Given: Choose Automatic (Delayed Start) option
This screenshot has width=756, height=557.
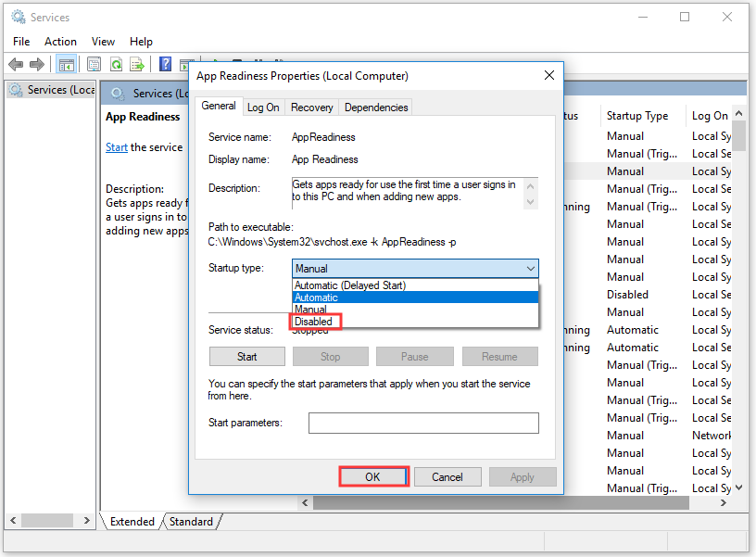Looking at the screenshot, I should click(x=415, y=285).
